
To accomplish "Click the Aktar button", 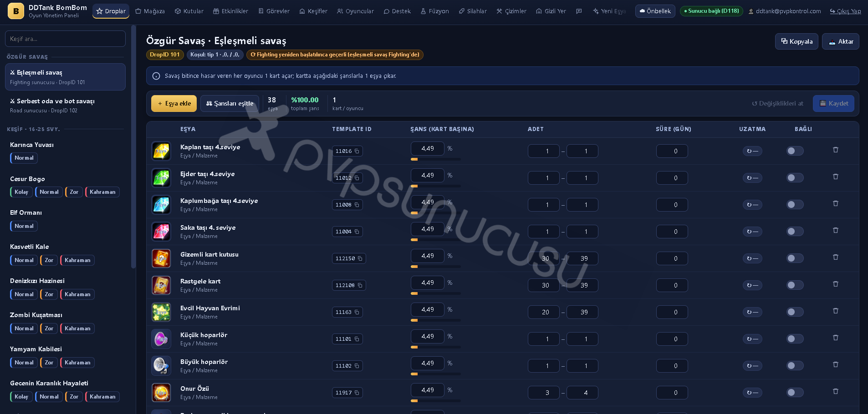I will click(841, 41).
